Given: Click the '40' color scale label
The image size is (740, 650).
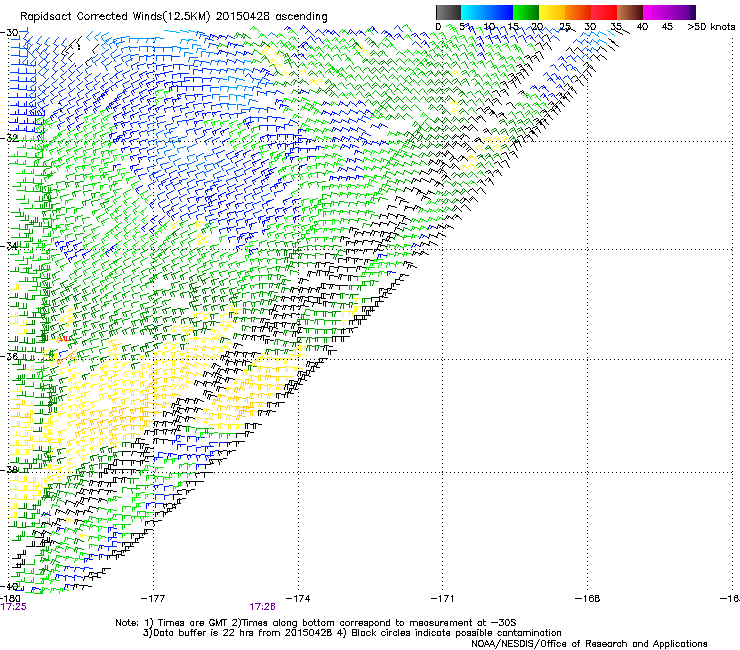Looking at the screenshot, I should 642,27.
